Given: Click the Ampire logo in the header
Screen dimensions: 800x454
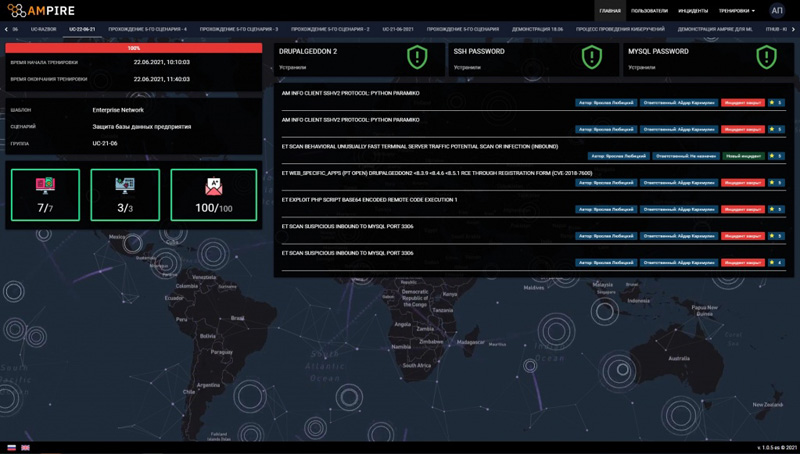Looking at the screenshot, I should point(41,10).
